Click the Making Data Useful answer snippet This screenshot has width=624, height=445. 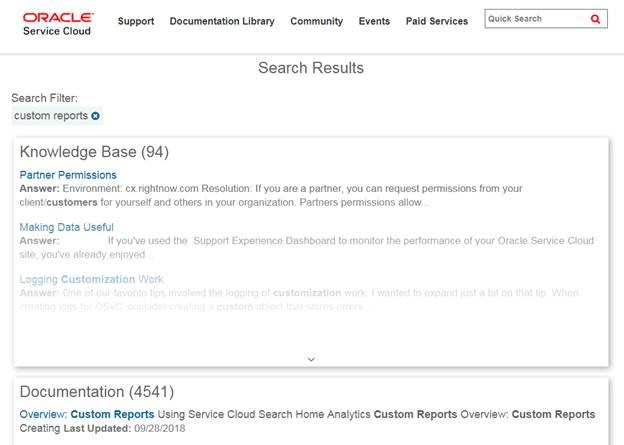point(306,248)
